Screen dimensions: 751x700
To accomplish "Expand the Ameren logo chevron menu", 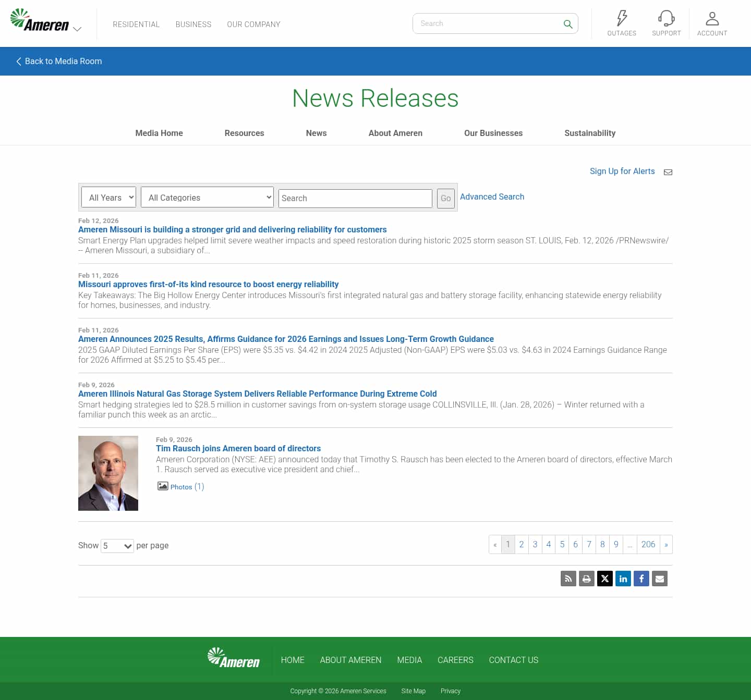I will [78, 28].
